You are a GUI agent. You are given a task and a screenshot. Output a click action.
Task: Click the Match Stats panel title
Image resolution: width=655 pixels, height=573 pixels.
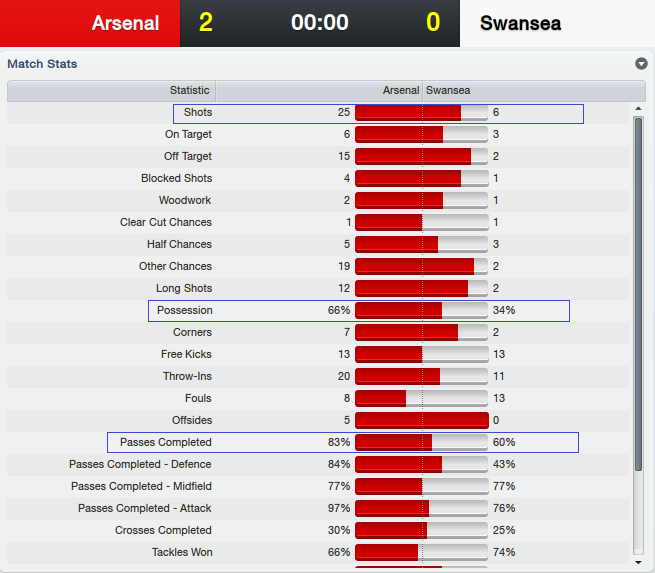click(x=42, y=64)
